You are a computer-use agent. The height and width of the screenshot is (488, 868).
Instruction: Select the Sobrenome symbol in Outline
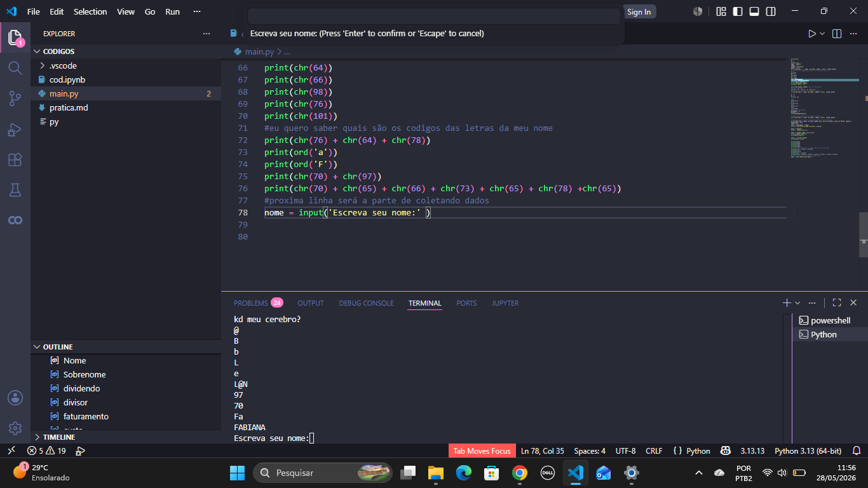pyautogui.click(x=126, y=374)
